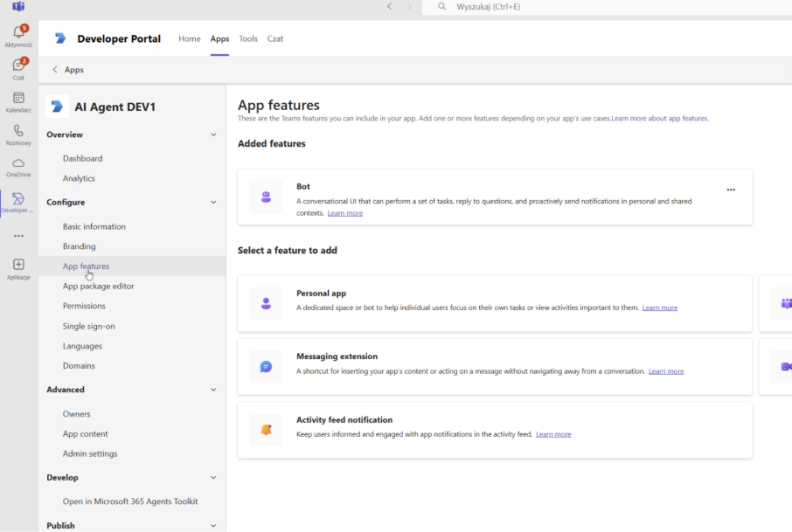Click Learn more under Messaging extension
The image size is (792, 532).
coord(665,371)
